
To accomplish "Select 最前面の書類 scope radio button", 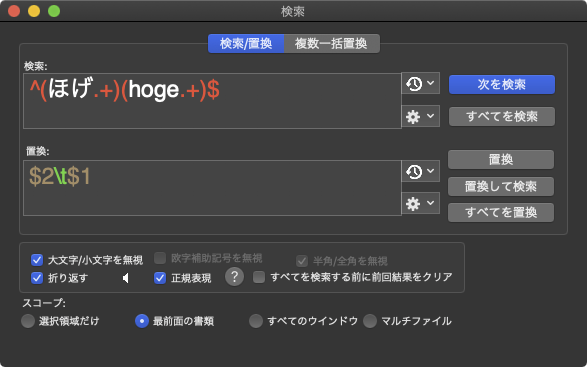I will [142, 321].
